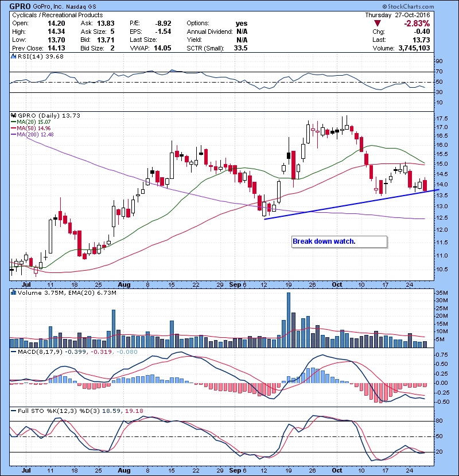Click the P/E value -8.92
The image size is (459, 476).
click(x=163, y=24)
